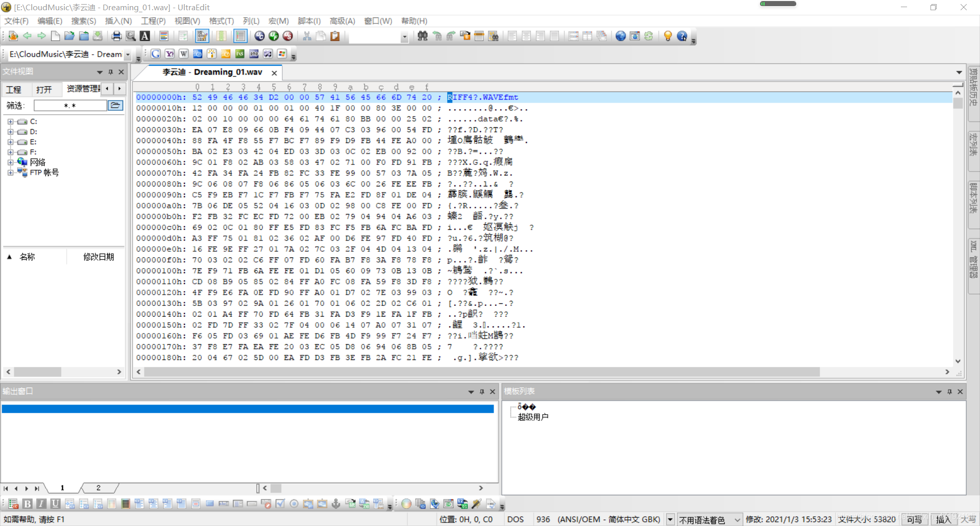Click the HTML Bold icon
This screenshot has width=980, height=526.
click(x=28, y=504)
